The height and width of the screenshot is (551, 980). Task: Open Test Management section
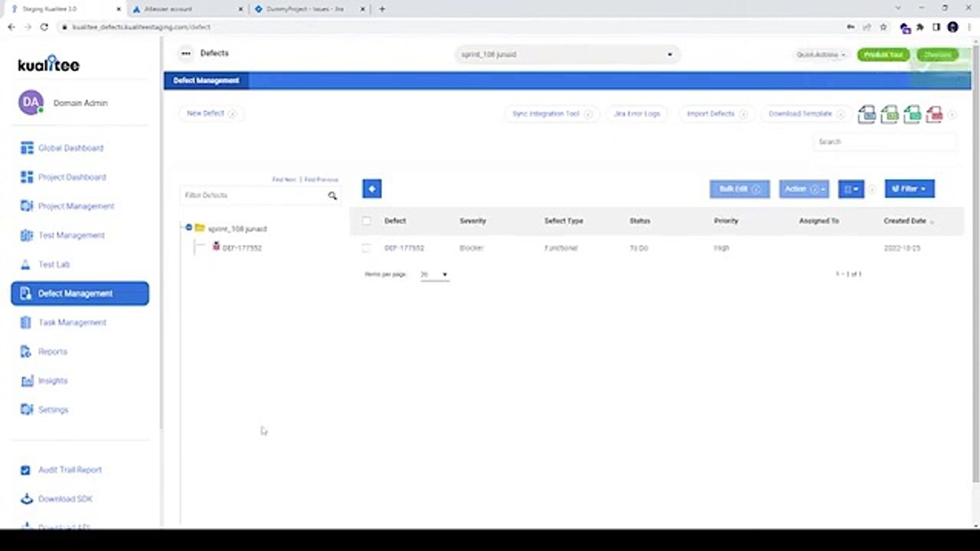click(x=71, y=235)
